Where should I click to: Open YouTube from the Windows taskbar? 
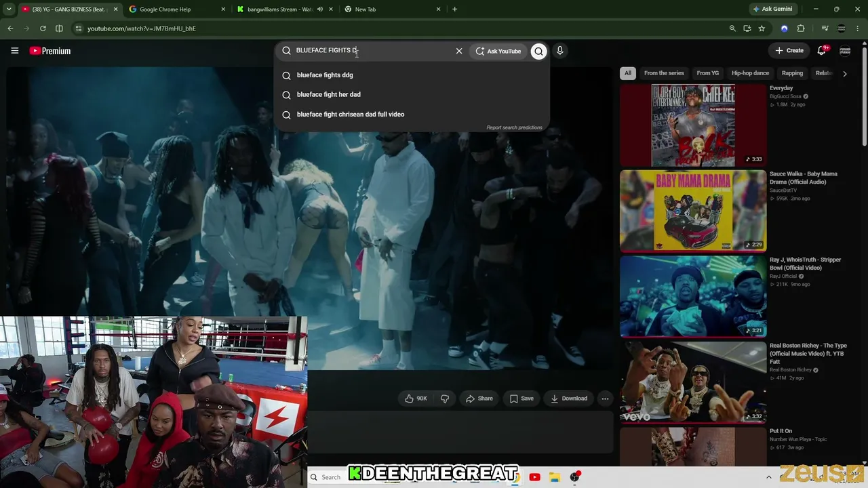(534, 477)
